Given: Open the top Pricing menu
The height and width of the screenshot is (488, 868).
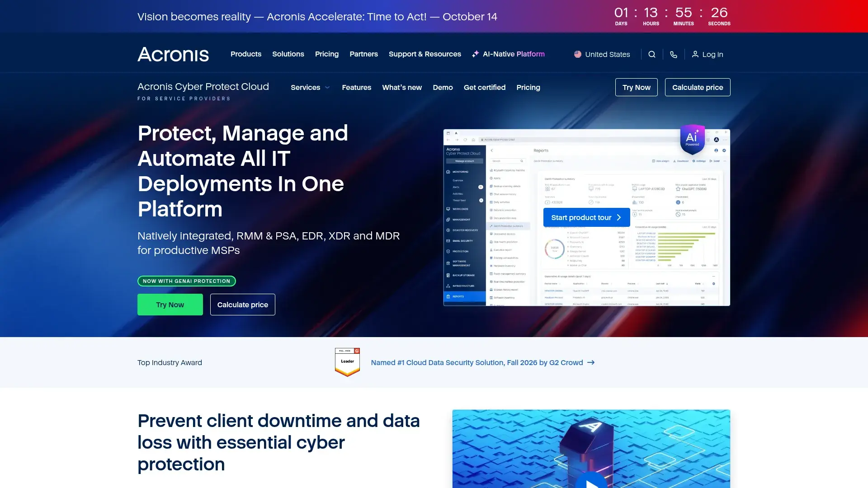Looking at the screenshot, I should 327,54.
